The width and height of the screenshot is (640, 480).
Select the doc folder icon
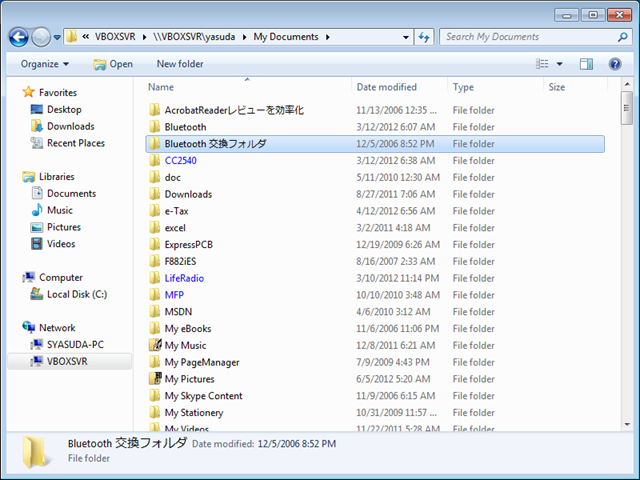click(x=155, y=177)
